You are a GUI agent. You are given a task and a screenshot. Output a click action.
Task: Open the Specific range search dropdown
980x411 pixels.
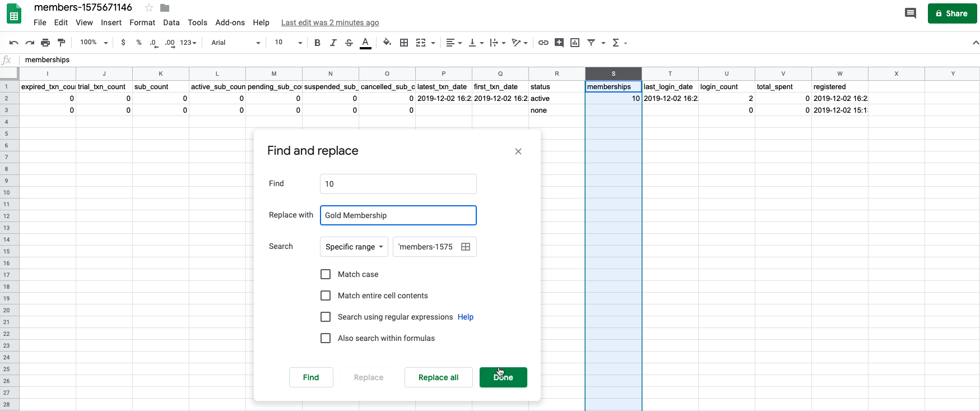[354, 247]
